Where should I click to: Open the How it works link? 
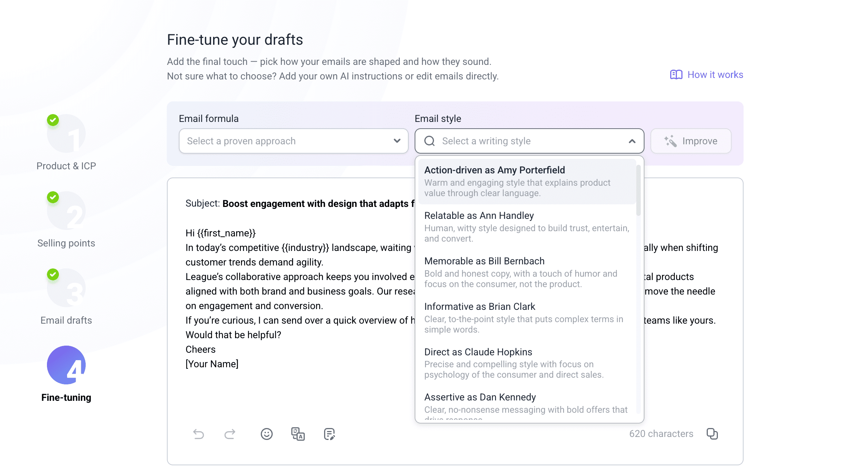[x=715, y=75]
